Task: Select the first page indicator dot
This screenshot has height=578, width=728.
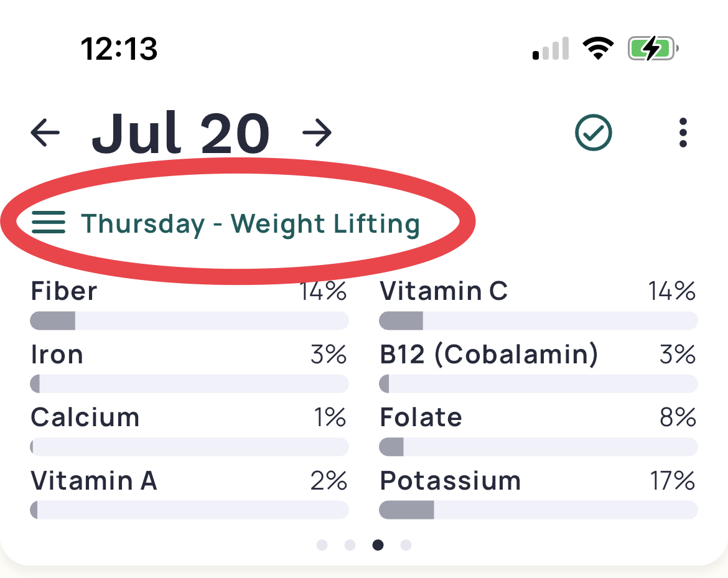Action: 322,544
